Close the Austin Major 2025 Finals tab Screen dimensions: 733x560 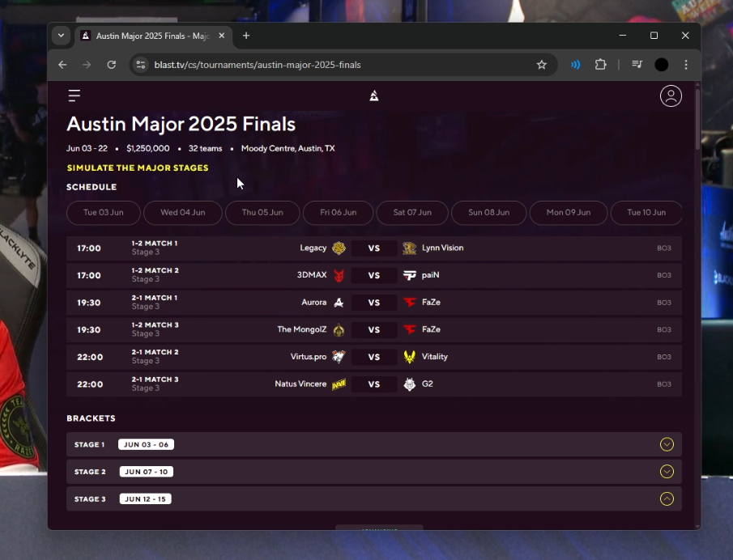(x=222, y=36)
